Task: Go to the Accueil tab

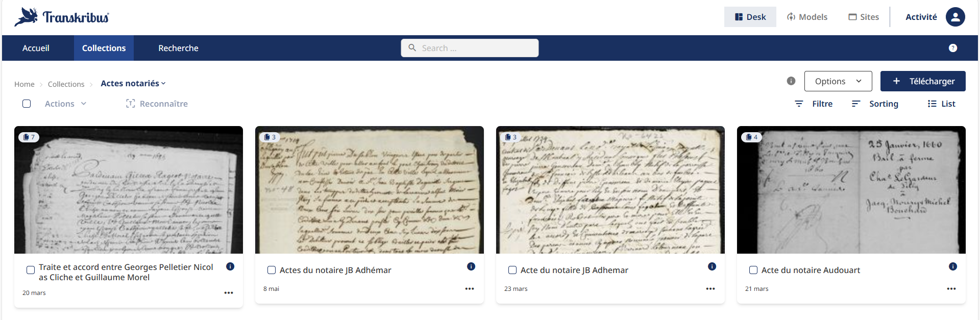Action: click(36, 48)
